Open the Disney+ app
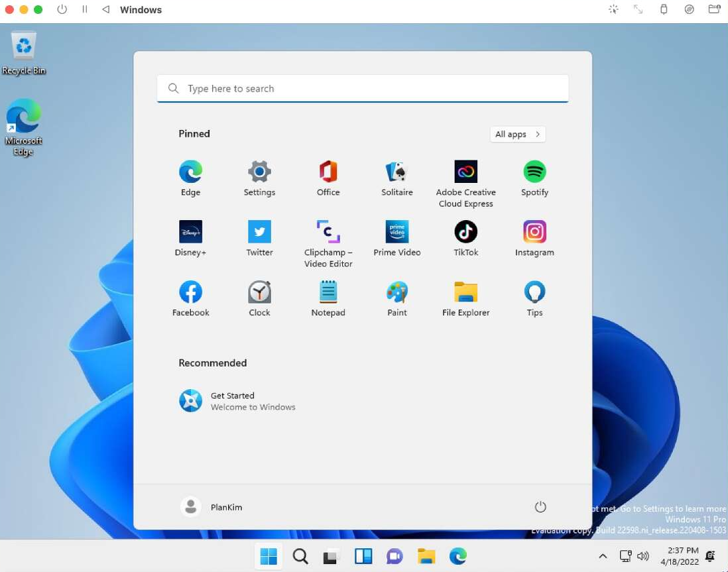This screenshot has width=728, height=572. point(190,239)
